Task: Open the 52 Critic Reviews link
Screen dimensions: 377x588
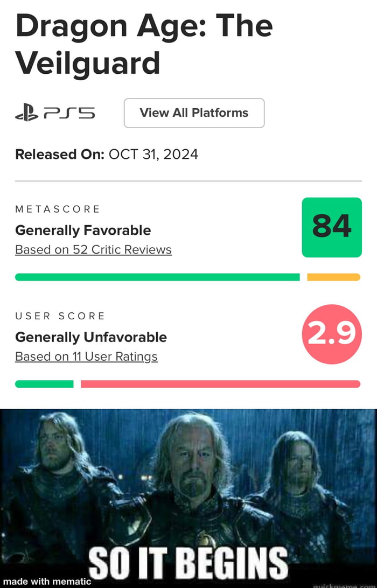Action: 93,250
